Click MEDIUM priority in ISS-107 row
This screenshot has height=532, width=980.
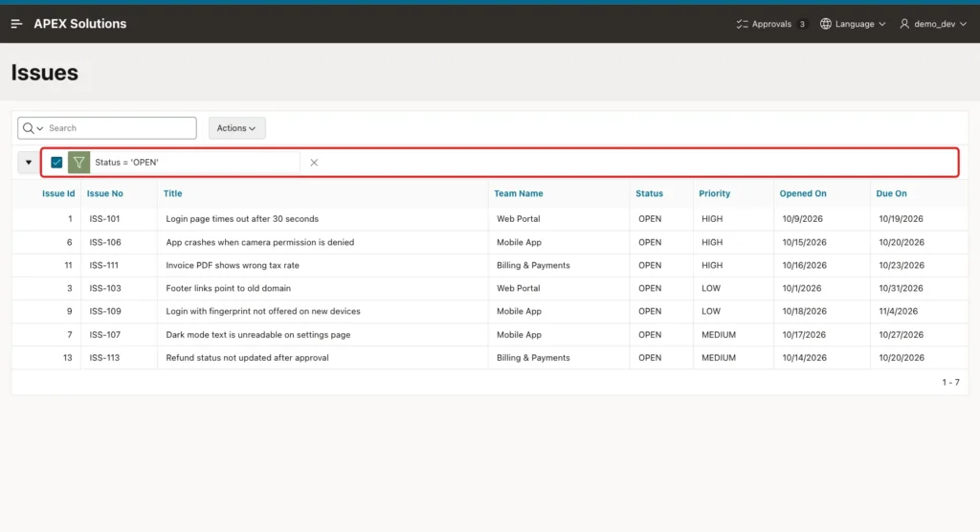point(718,335)
